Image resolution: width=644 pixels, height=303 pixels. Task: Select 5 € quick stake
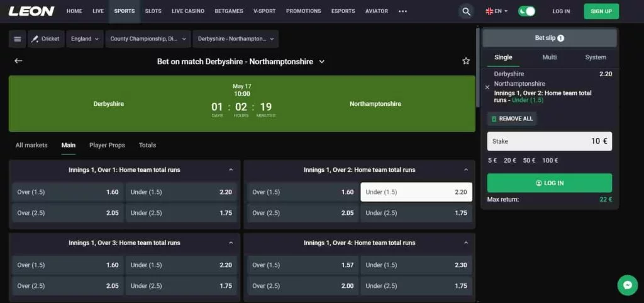click(x=492, y=161)
